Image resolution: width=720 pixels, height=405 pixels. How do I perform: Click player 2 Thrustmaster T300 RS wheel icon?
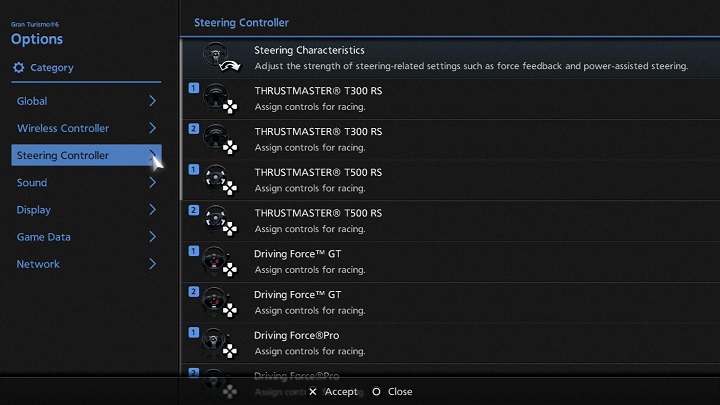point(216,139)
